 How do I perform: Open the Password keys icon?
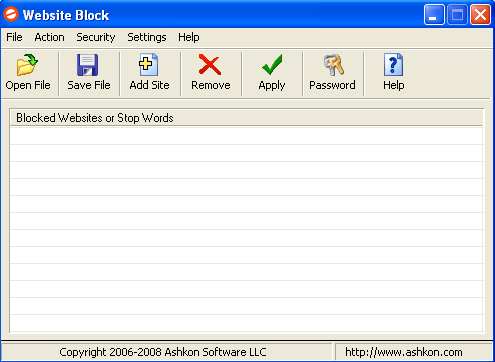click(x=334, y=65)
